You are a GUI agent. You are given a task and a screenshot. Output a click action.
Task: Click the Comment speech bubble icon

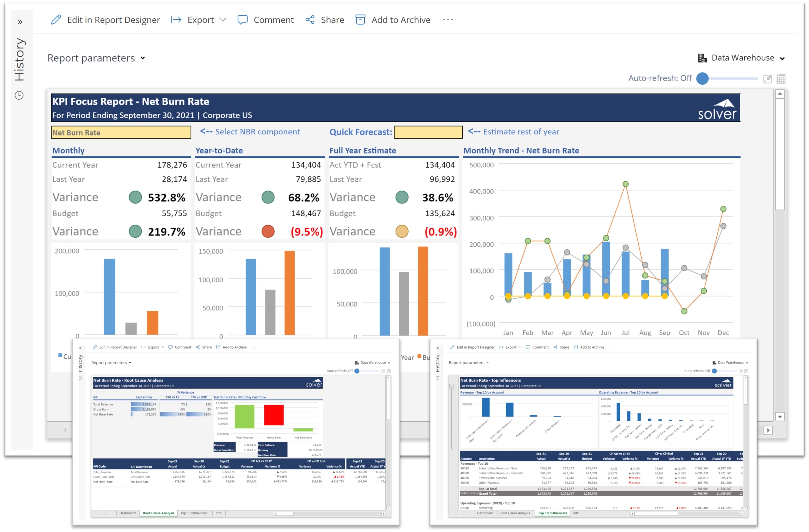tap(242, 20)
